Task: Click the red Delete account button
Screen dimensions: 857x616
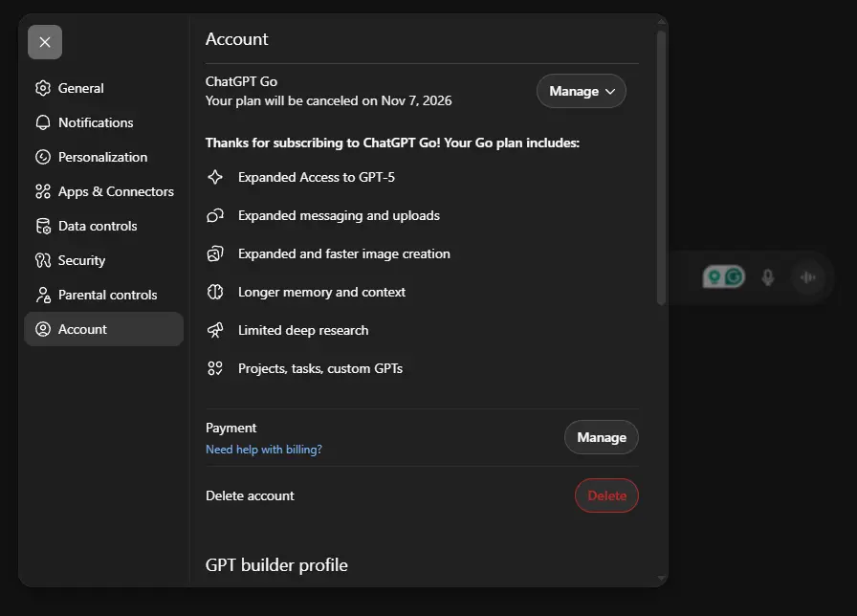Action: pyautogui.click(x=606, y=495)
